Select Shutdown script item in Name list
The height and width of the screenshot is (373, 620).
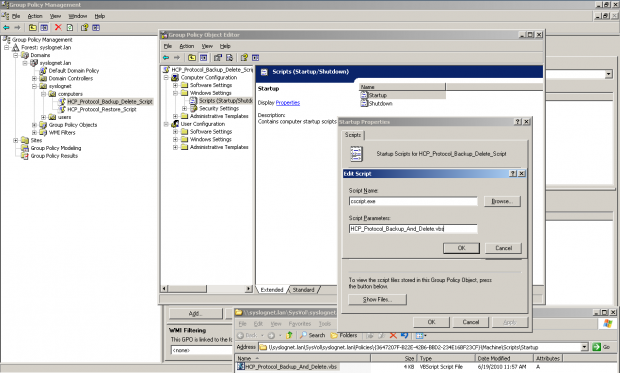tap(376, 103)
